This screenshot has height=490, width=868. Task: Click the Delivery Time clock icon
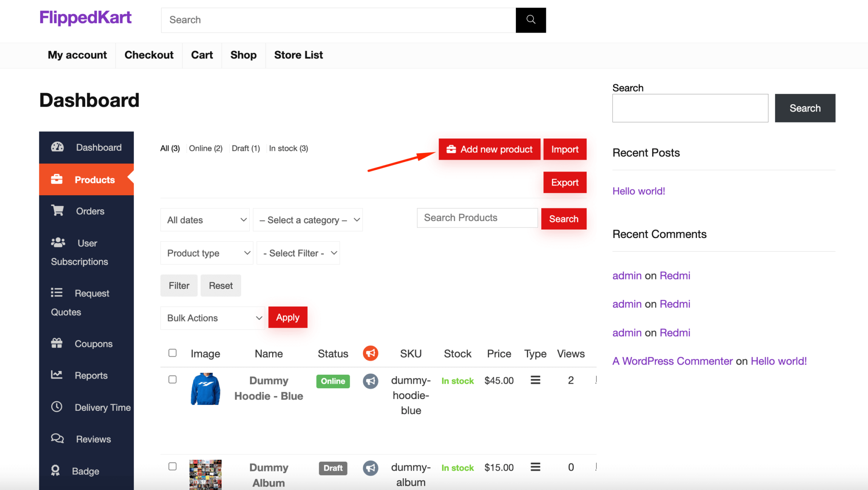[57, 407]
